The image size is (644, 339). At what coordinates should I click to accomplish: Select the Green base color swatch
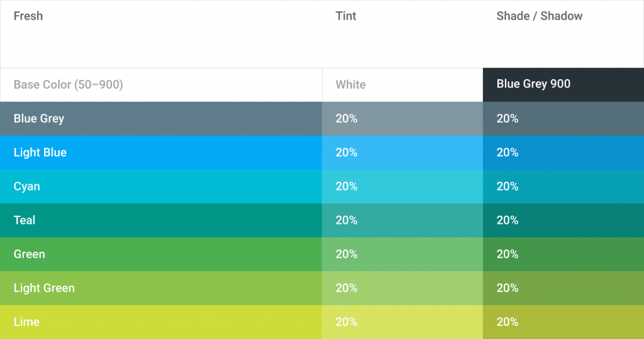[160, 254]
